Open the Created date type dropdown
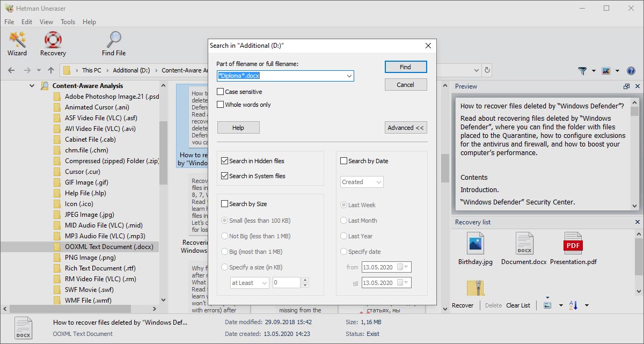Image resolution: width=644 pixels, height=344 pixels. 379,182
